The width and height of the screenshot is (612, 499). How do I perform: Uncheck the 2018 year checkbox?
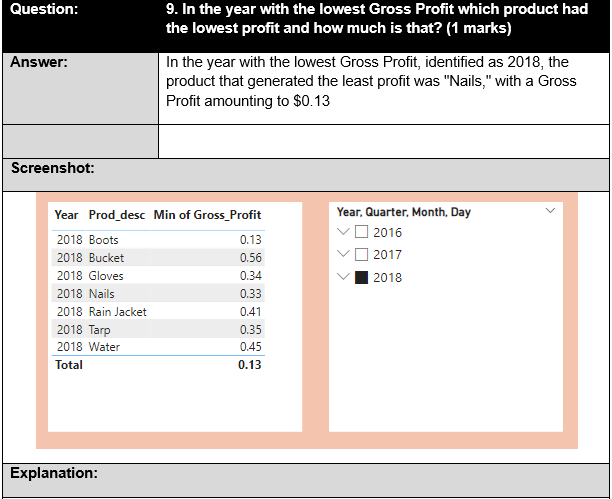pyautogui.click(x=362, y=277)
